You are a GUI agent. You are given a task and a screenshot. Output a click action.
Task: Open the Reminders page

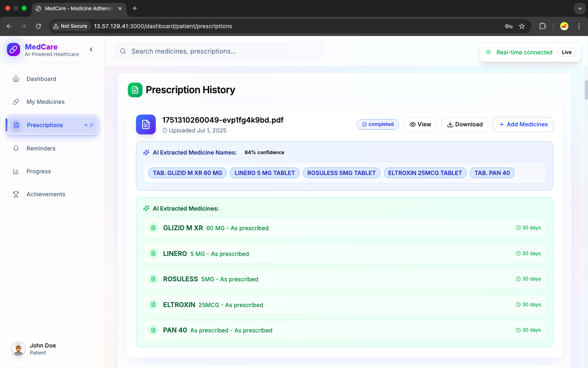click(52, 148)
